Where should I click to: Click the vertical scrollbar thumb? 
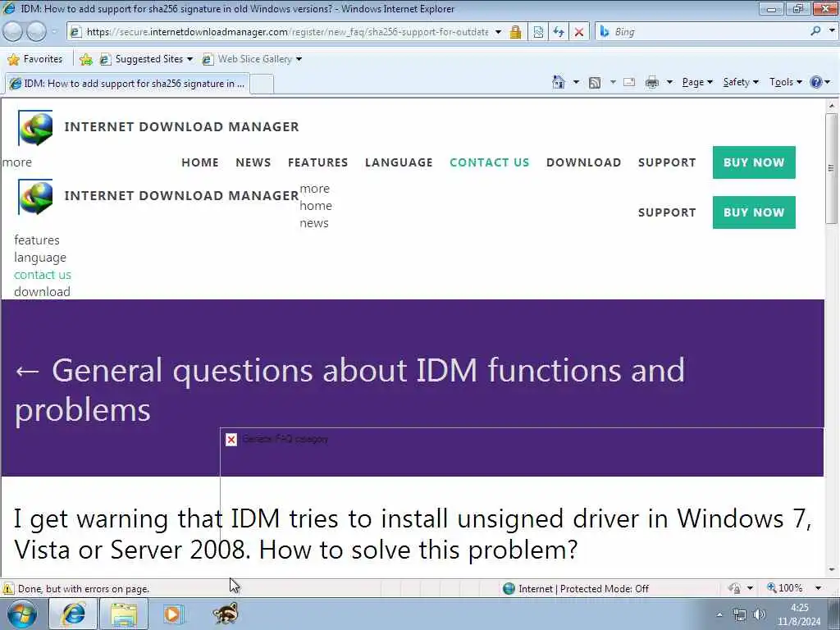coord(832,168)
